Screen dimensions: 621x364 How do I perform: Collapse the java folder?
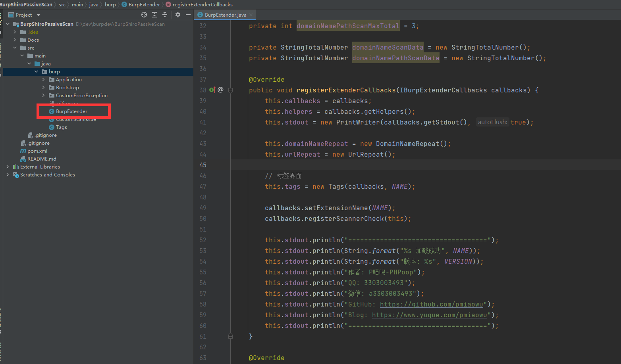29,64
